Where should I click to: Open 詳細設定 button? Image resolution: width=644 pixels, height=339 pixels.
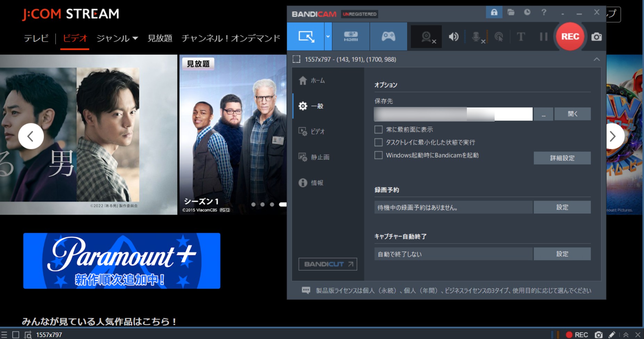pyautogui.click(x=562, y=158)
